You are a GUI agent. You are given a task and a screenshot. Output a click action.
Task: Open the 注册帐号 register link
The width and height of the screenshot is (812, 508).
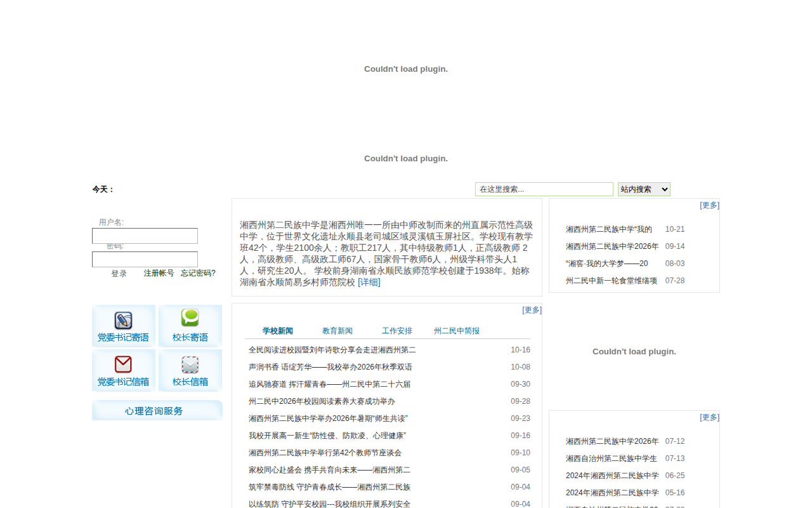tap(159, 273)
